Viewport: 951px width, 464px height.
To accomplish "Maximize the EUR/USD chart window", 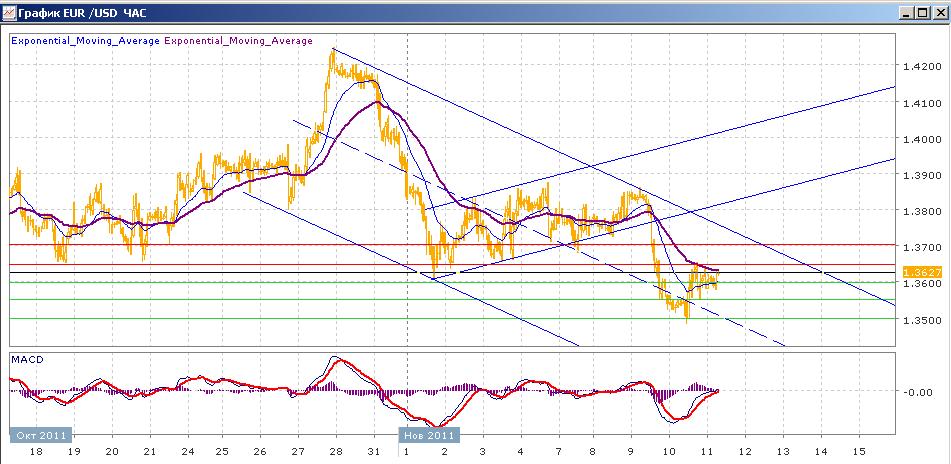I will coord(922,13).
